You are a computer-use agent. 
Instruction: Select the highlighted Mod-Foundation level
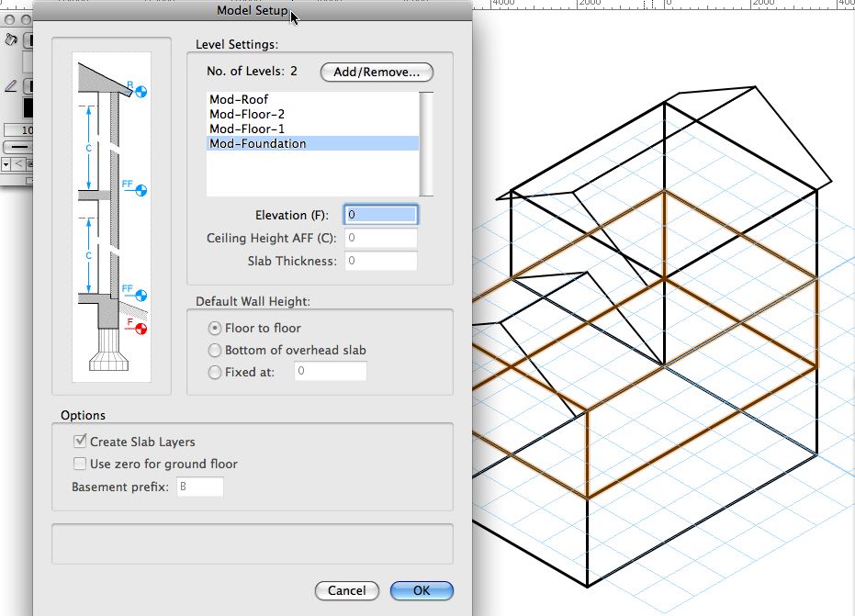pyautogui.click(x=312, y=143)
